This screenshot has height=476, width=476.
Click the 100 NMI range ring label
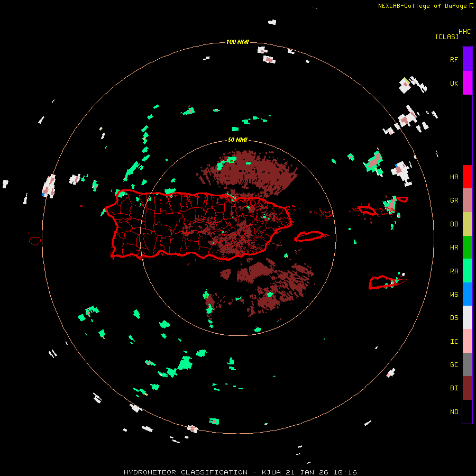(x=237, y=42)
